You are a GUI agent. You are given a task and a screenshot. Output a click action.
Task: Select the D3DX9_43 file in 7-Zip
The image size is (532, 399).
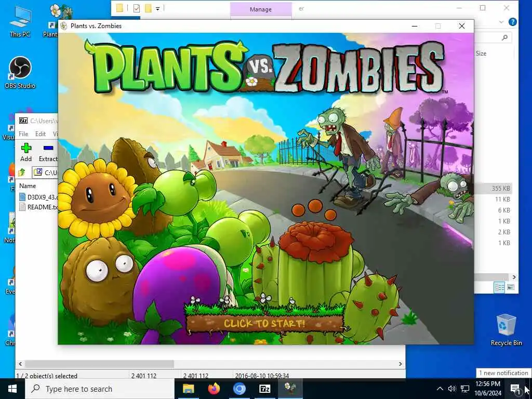pyautogui.click(x=38, y=197)
